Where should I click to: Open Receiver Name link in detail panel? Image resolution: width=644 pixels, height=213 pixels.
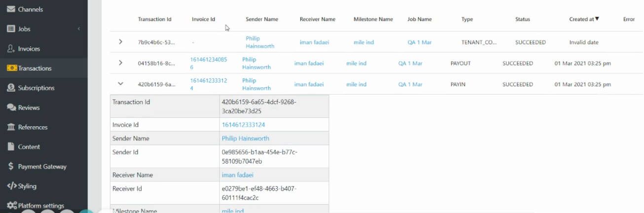238,175
